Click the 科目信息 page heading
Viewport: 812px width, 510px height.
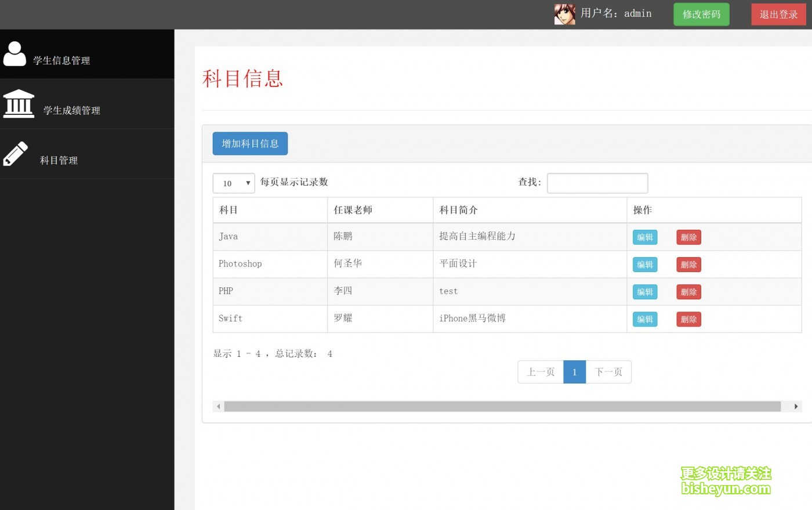click(242, 79)
